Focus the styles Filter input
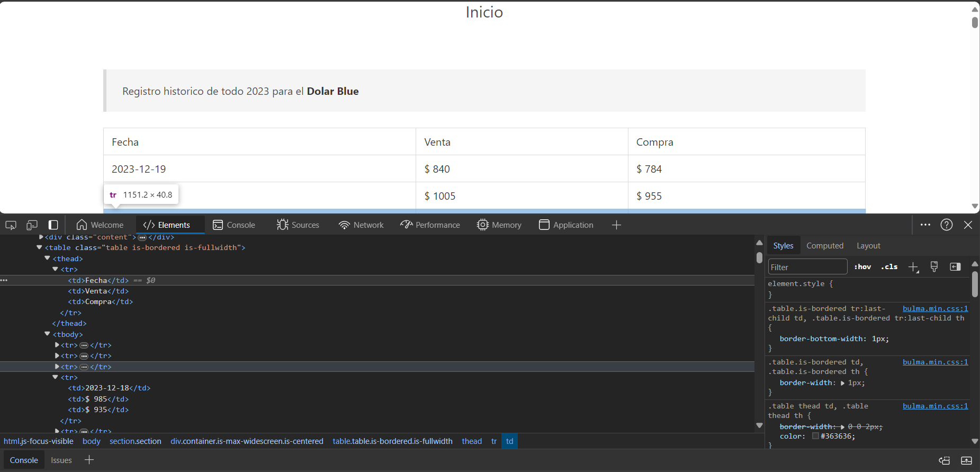 tap(807, 267)
